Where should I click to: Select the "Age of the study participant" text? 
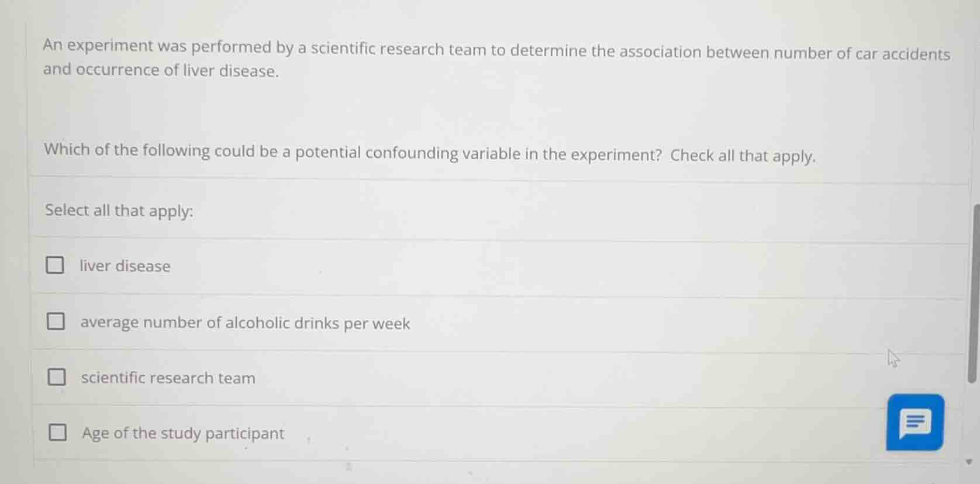(182, 433)
